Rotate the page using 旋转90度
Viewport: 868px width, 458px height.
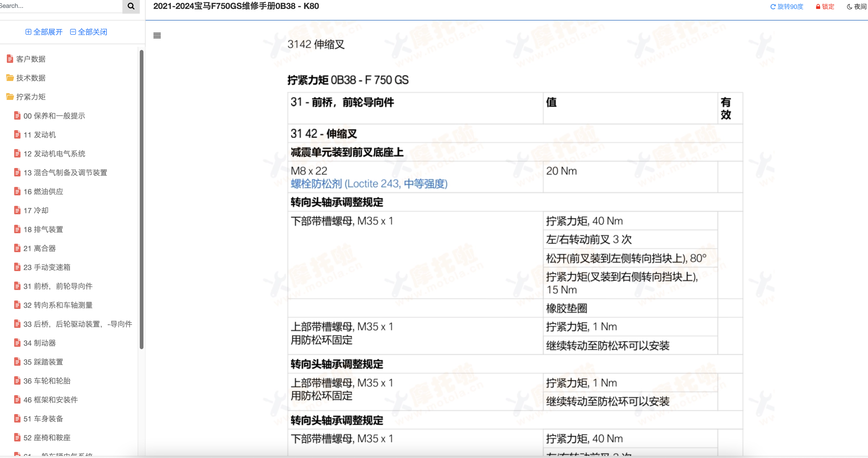pyautogui.click(x=787, y=6)
